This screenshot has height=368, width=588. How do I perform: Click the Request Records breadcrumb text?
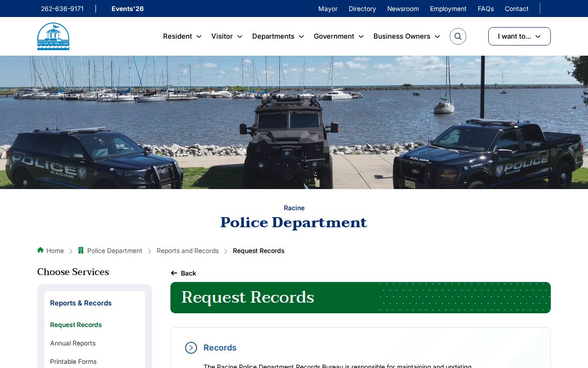(259, 251)
